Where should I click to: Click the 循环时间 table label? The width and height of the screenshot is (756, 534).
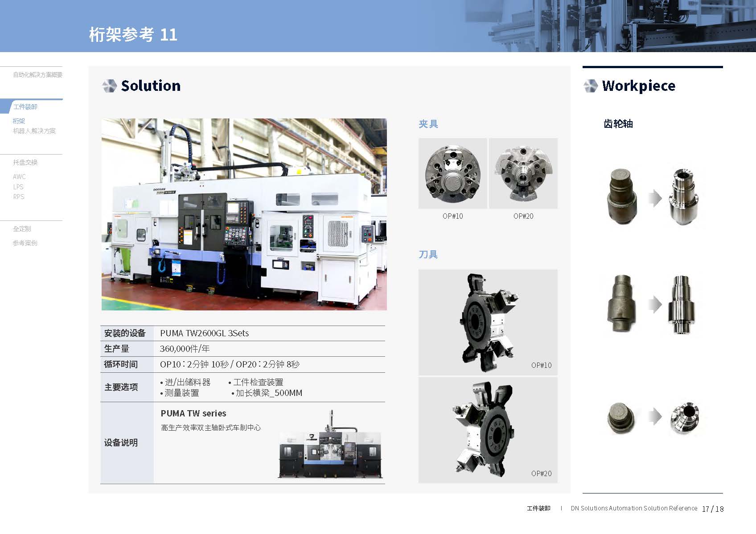(x=121, y=364)
